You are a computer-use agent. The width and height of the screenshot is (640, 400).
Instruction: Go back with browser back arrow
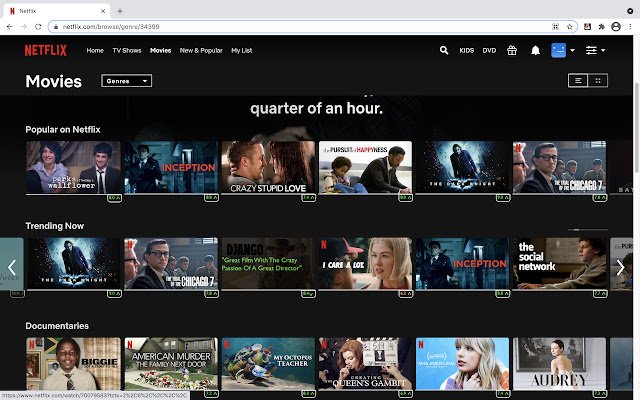(x=10, y=27)
